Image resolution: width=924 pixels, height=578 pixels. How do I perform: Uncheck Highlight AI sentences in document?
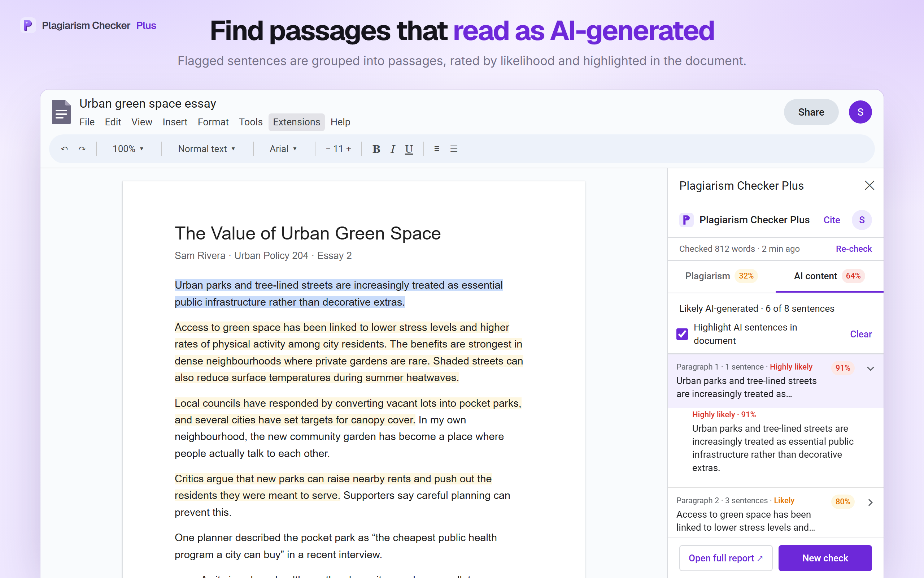click(682, 334)
